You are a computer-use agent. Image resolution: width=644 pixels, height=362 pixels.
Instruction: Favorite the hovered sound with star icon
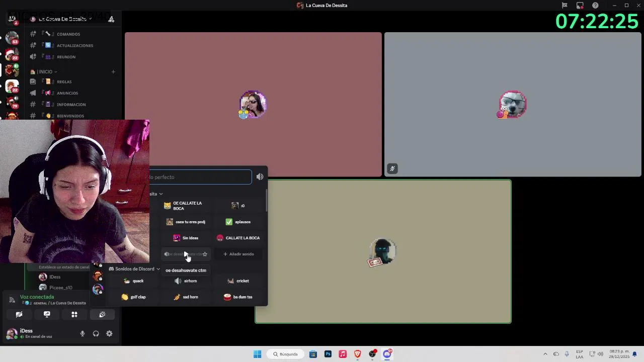coord(205,254)
